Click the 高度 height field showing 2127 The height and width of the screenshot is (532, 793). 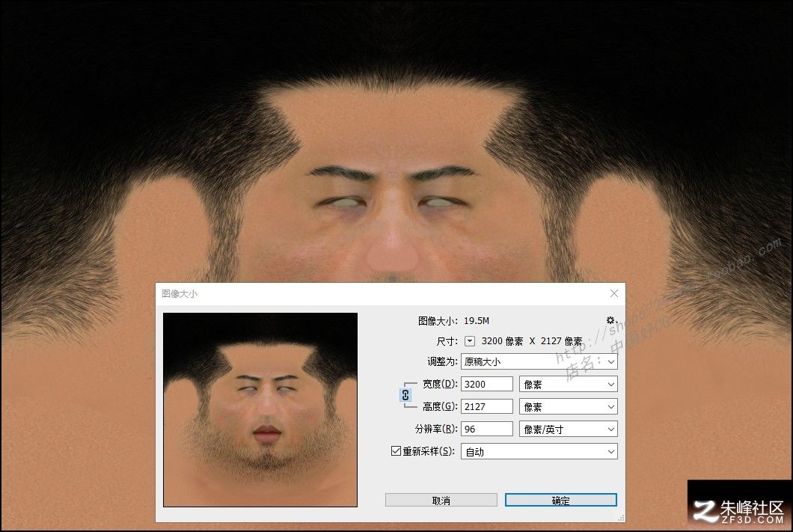click(x=486, y=406)
